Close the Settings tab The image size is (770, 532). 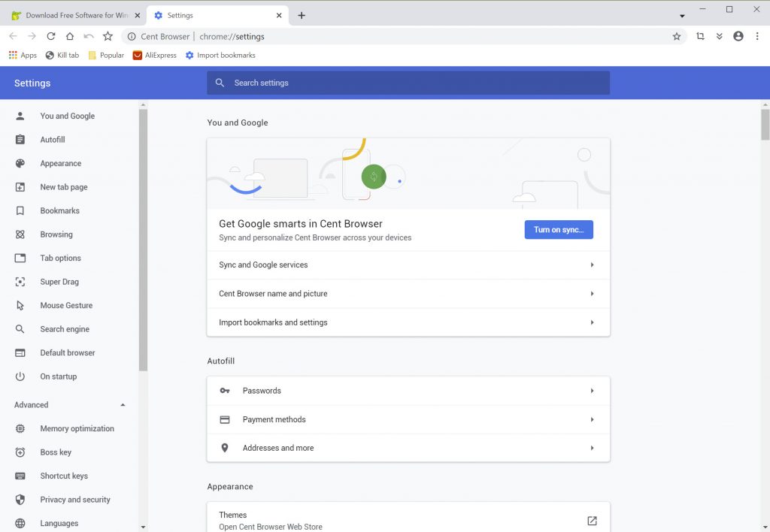tap(279, 15)
